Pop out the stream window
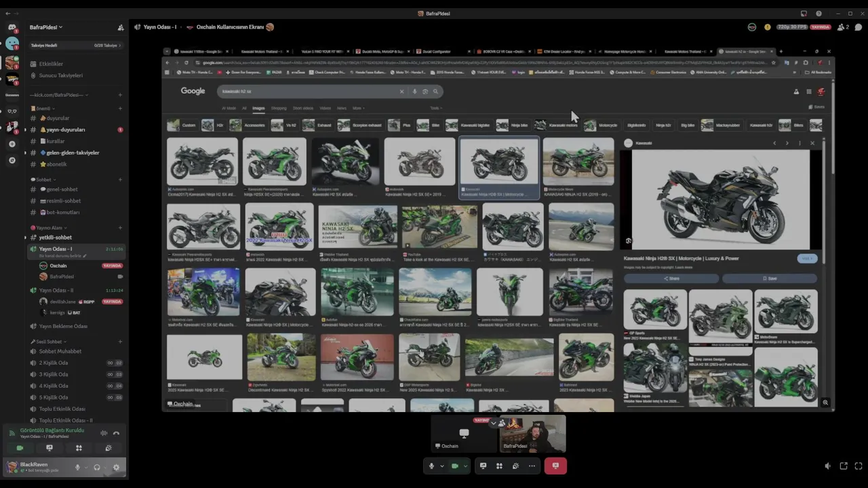 844,466
